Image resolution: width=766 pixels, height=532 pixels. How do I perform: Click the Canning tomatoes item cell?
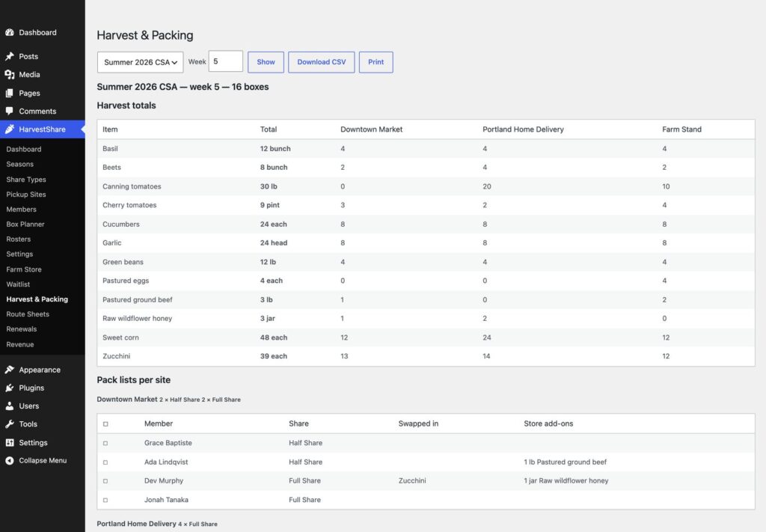[132, 186]
